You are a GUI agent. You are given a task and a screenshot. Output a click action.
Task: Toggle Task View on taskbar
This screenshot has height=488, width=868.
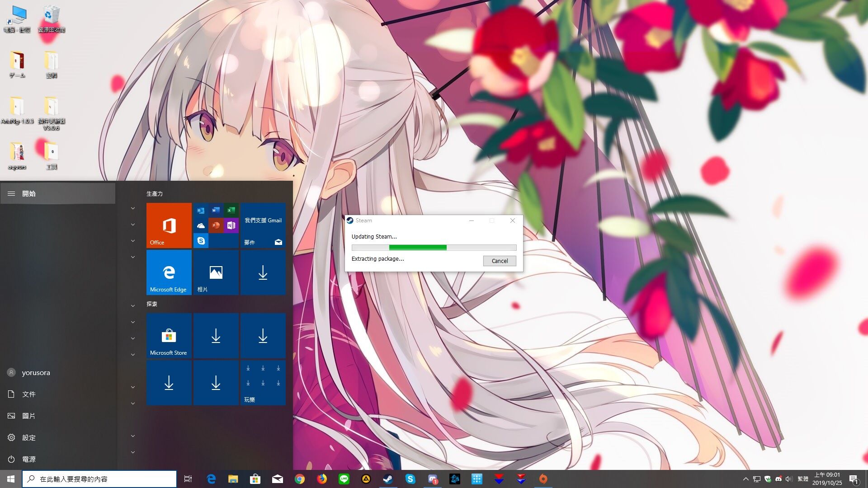[188, 479]
